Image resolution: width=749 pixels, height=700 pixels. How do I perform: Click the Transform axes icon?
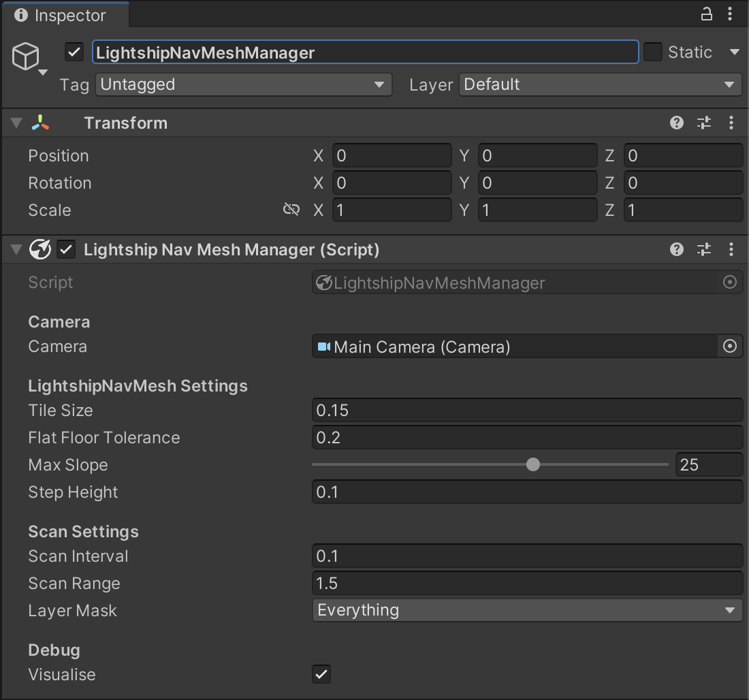(x=40, y=123)
